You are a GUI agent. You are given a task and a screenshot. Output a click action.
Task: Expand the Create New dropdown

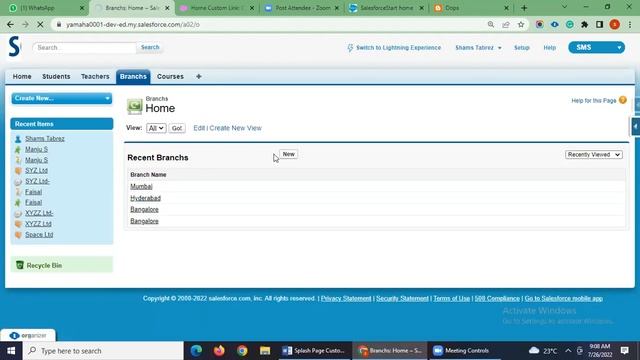(x=62, y=98)
